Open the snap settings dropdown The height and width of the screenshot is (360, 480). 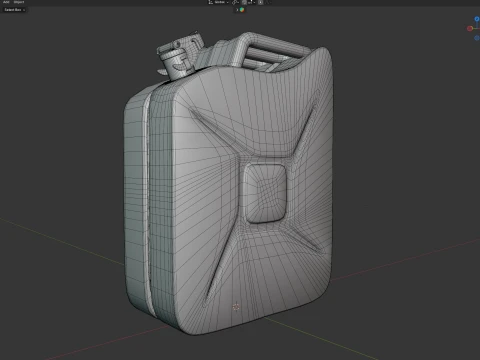(251, 2)
